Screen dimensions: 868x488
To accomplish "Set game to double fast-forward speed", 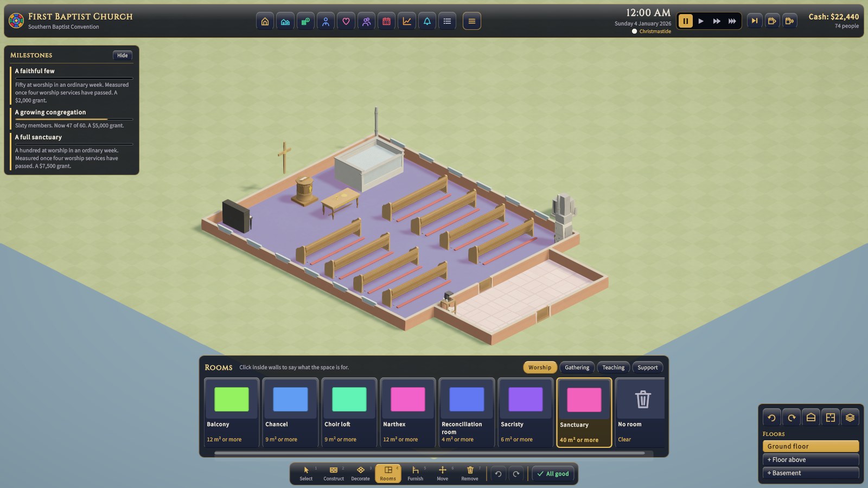I will tap(717, 21).
